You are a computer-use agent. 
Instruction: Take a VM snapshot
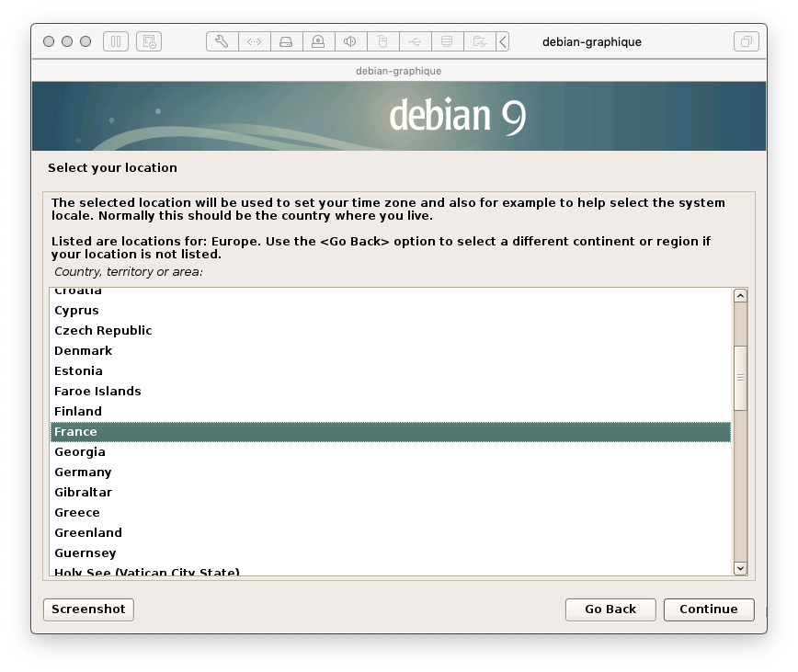point(149,41)
